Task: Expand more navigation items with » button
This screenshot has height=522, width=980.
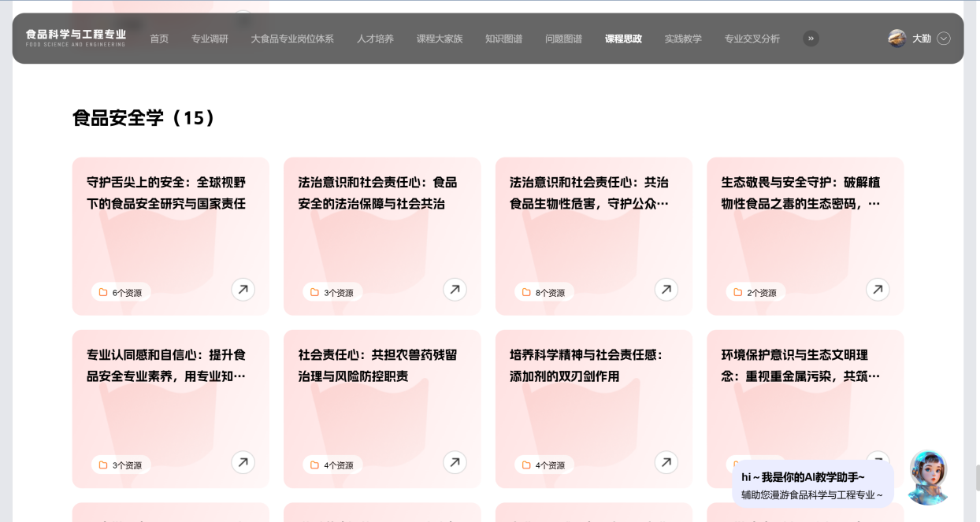Action: click(811, 39)
